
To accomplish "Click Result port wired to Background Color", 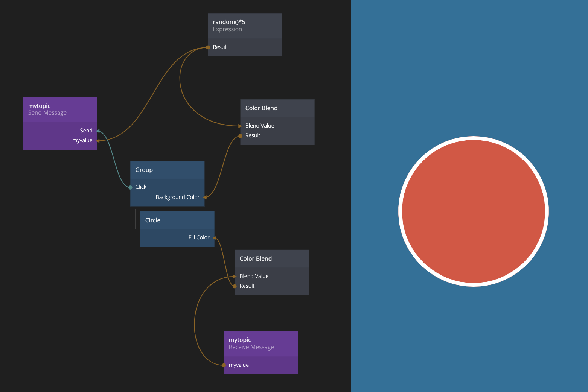I will pos(241,136).
